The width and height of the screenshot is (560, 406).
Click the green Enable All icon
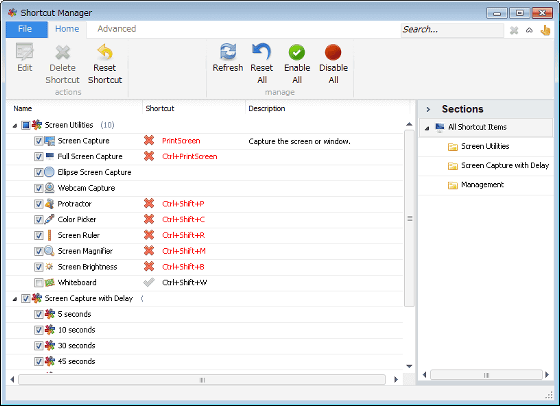point(297,52)
